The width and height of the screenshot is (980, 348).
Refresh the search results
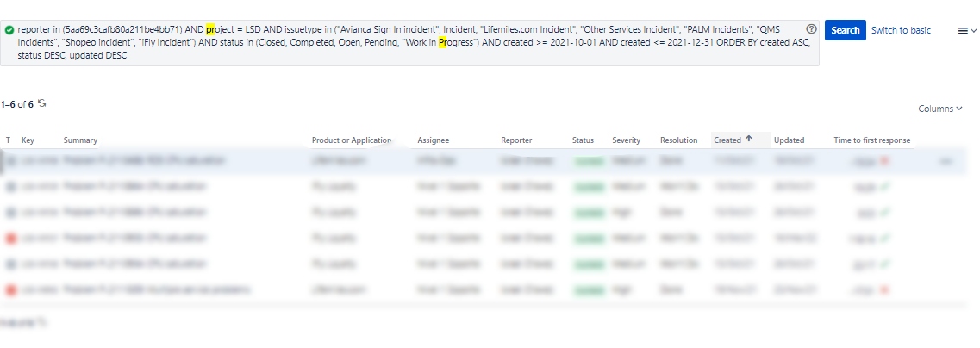tap(42, 103)
